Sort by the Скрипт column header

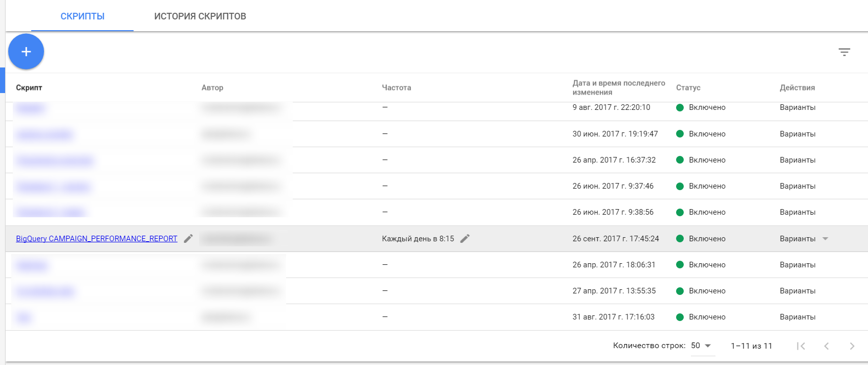(29, 87)
